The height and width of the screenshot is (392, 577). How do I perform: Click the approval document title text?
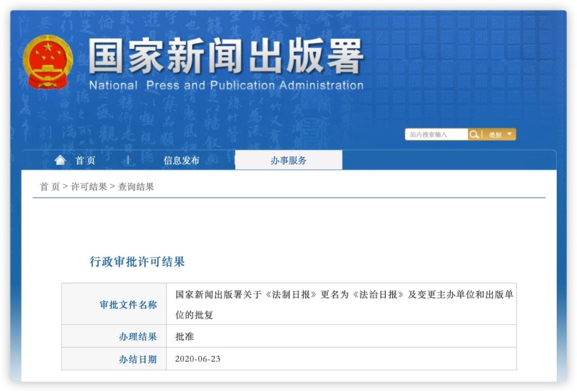pos(344,303)
